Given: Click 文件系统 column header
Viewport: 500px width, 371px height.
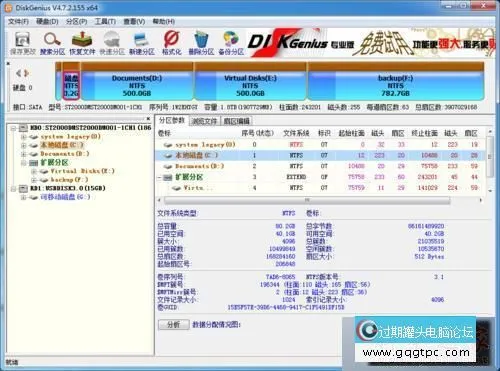Looking at the screenshot, I should click(296, 133).
